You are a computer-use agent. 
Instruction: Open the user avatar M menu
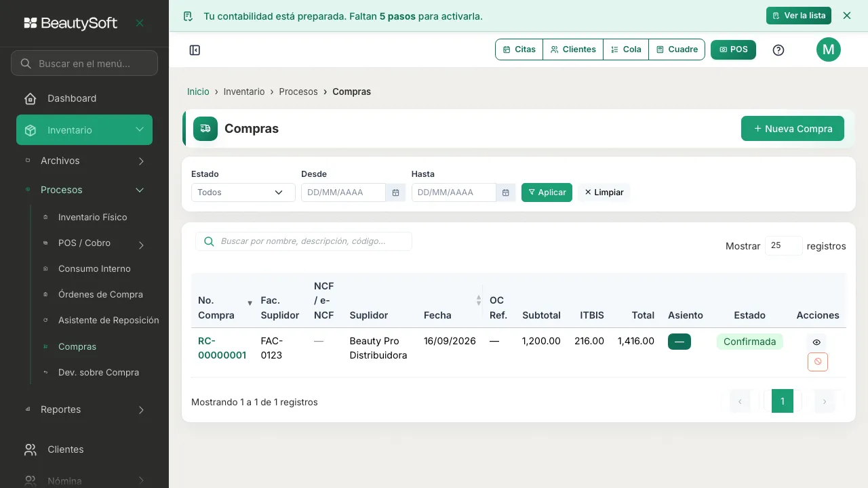tap(829, 49)
